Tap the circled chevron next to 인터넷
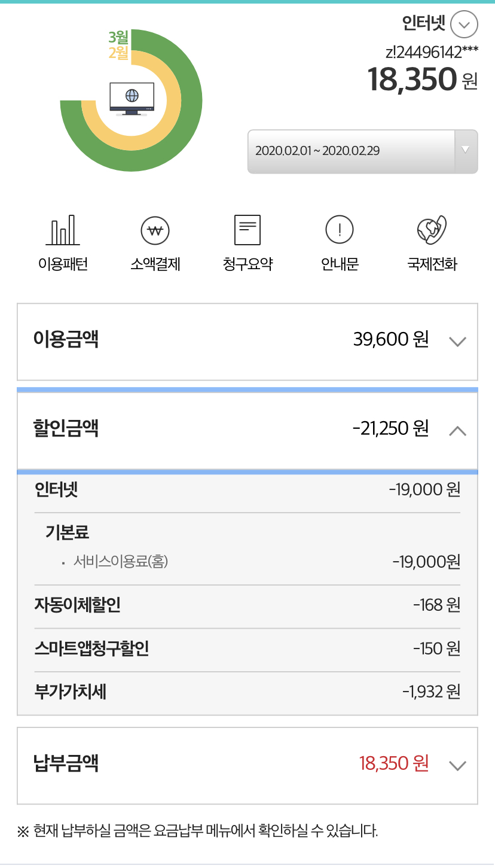The height and width of the screenshot is (868, 495). [x=464, y=26]
